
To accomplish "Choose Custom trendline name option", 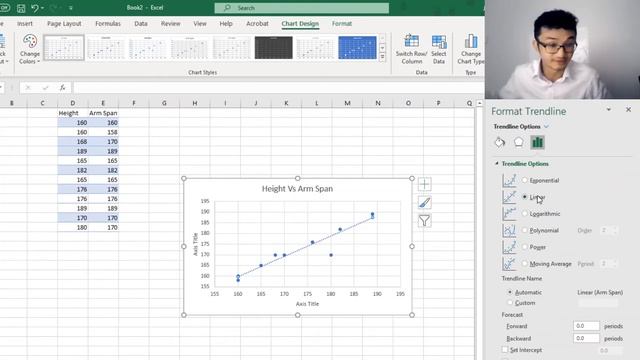I will pyautogui.click(x=510, y=303).
